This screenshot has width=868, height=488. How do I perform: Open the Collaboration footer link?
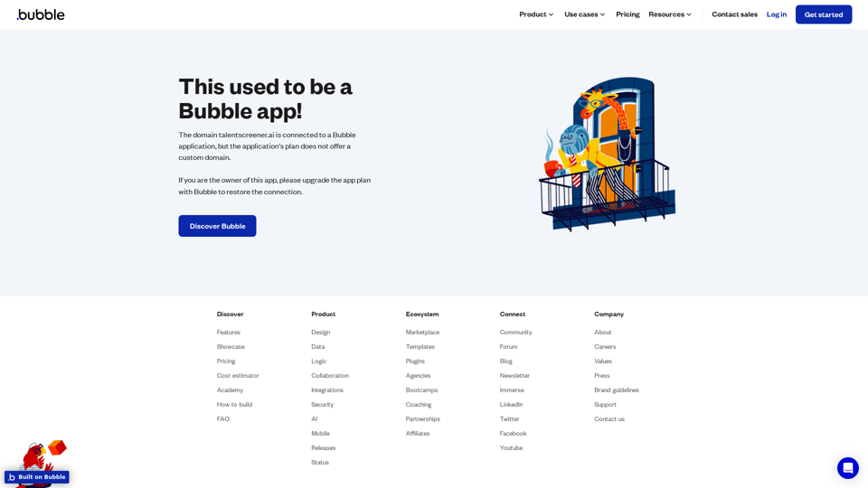click(x=329, y=375)
